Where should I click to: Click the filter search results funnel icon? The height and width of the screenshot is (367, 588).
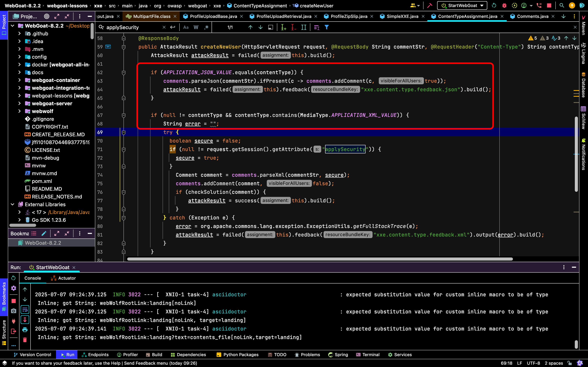(326, 27)
